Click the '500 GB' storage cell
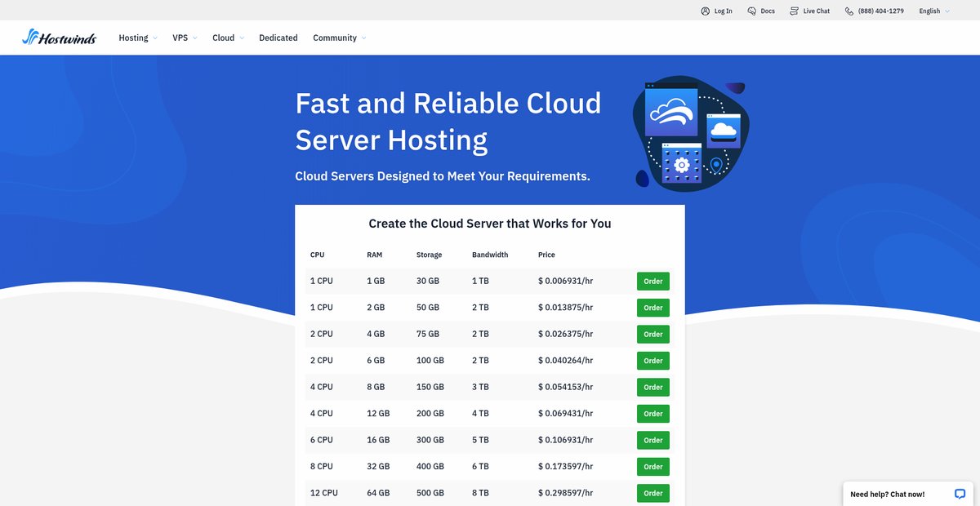Screen dimensions: 980x506 click(x=430, y=493)
